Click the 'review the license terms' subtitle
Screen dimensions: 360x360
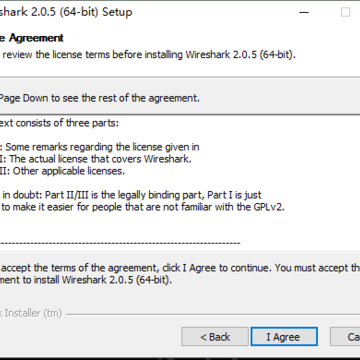coord(148,54)
